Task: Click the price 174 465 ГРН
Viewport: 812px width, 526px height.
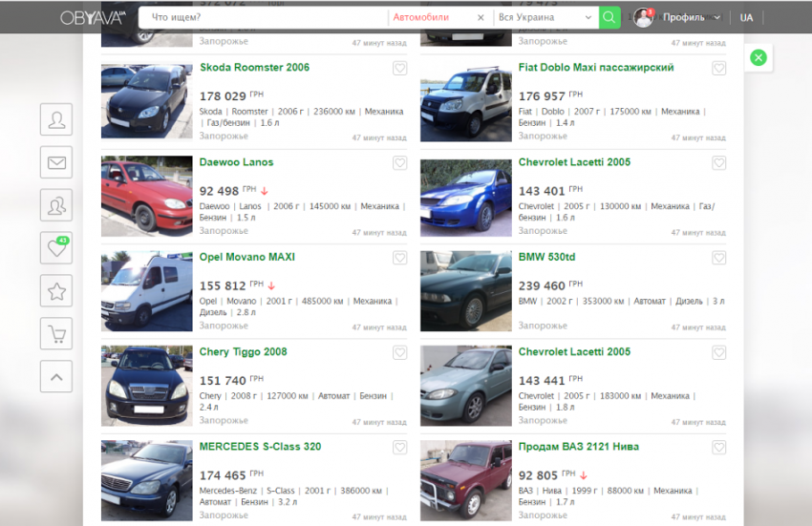Action: 231,474
